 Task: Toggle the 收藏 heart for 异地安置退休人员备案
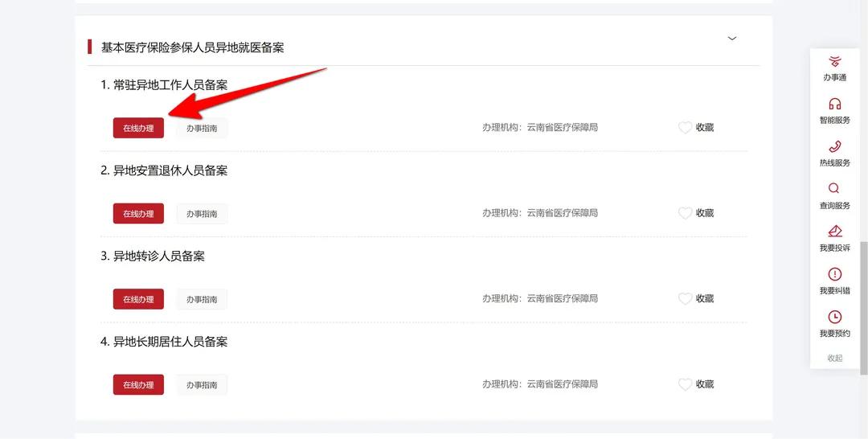685,213
